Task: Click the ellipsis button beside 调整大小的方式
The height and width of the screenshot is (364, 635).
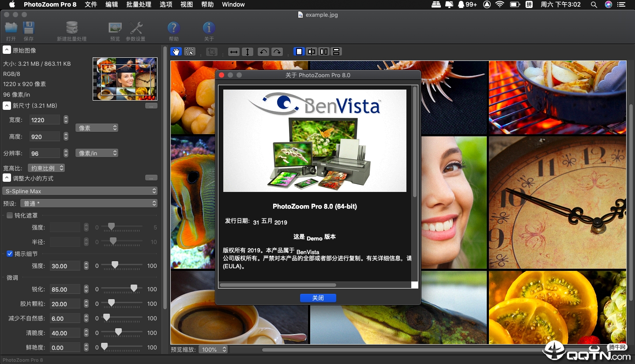Action: point(151,178)
